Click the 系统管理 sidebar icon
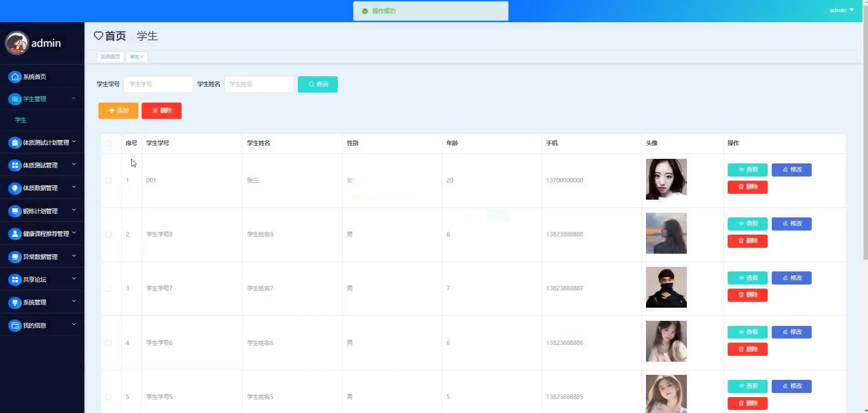868x413 pixels. (x=15, y=302)
